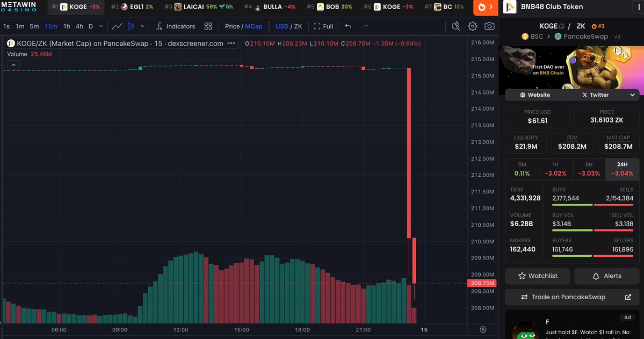
Task: Select the 1m timeframe
Action: 20,26
